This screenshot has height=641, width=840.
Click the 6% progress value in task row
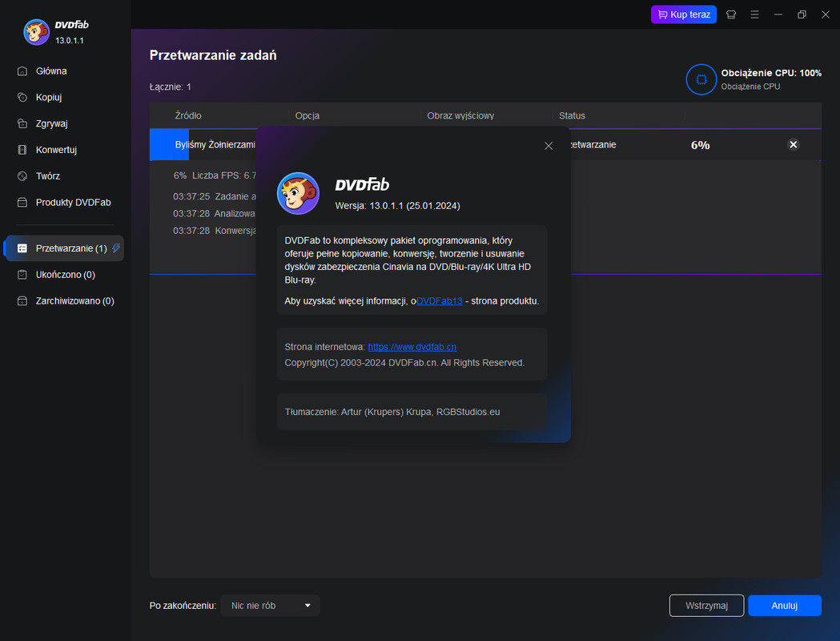tap(700, 145)
